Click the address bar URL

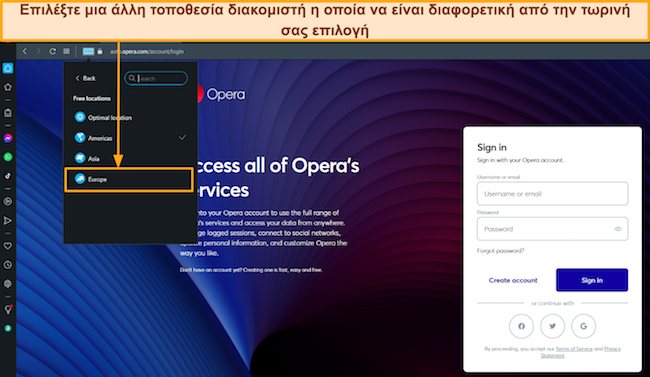point(147,51)
